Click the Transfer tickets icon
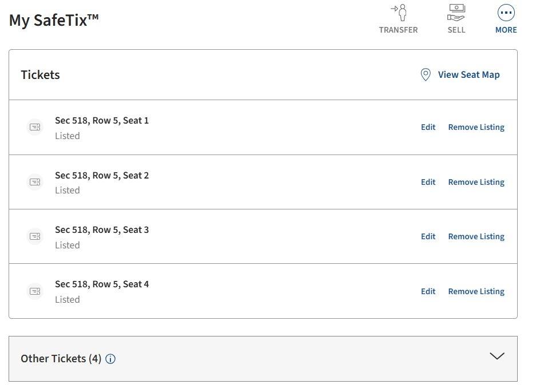Image resolution: width=536 pixels, height=392 pixels. [x=398, y=13]
